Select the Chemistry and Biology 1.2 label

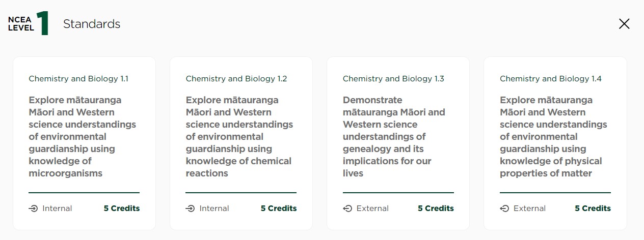click(236, 79)
